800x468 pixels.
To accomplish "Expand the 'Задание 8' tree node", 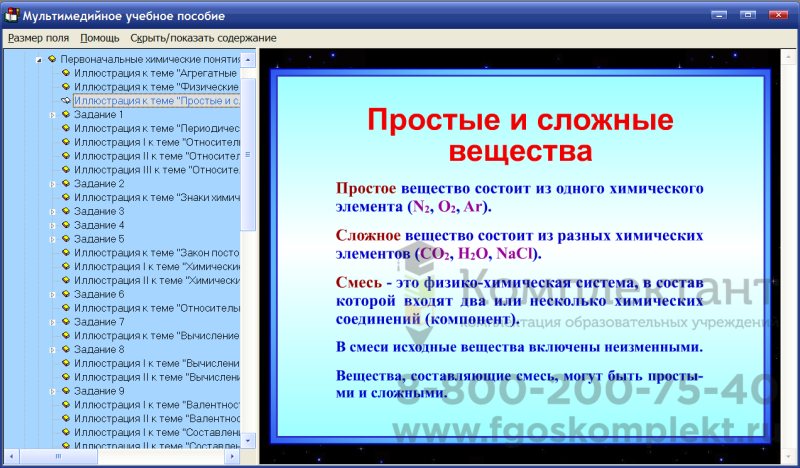I will tap(52, 350).
